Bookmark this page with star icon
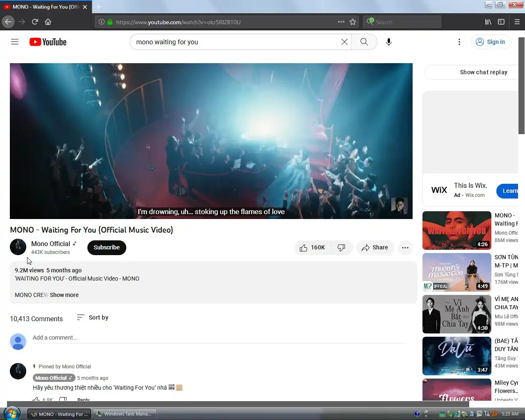Viewport: 525px width, 420px height. pos(353,22)
